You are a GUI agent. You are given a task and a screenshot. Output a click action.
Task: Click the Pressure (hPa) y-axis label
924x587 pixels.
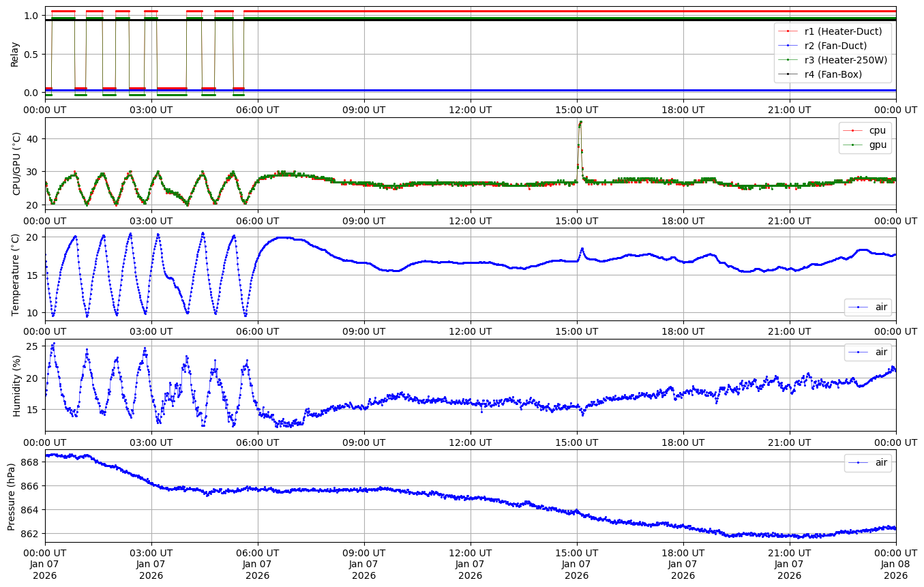click(11, 496)
